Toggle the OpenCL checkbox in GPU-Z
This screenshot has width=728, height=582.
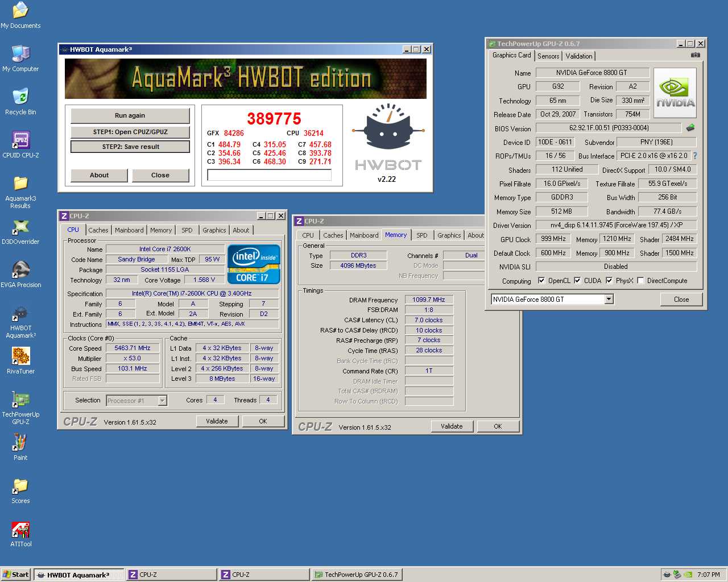coord(541,280)
